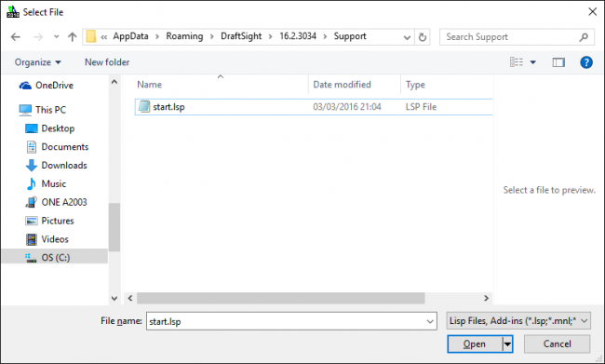Expand the file type filter dropdown

[518, 321]
